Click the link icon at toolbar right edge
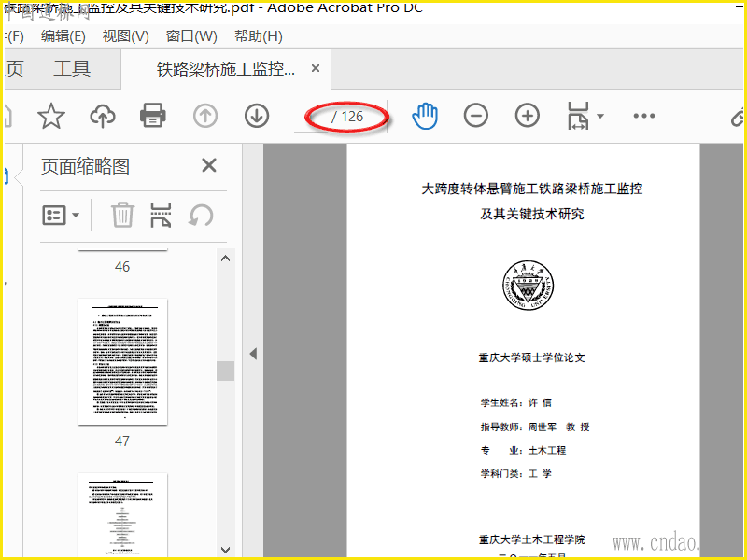The width and height of the screenshot is (747, 560). point(738,117)
